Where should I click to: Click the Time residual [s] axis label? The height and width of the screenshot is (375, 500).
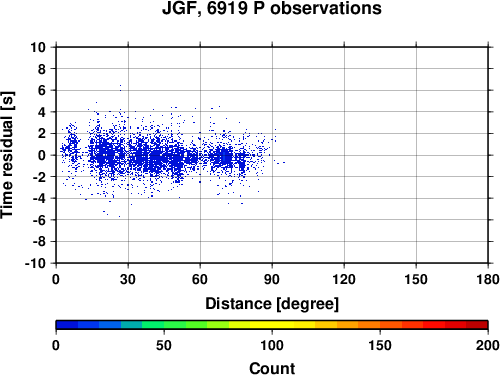tap(7, 155)
